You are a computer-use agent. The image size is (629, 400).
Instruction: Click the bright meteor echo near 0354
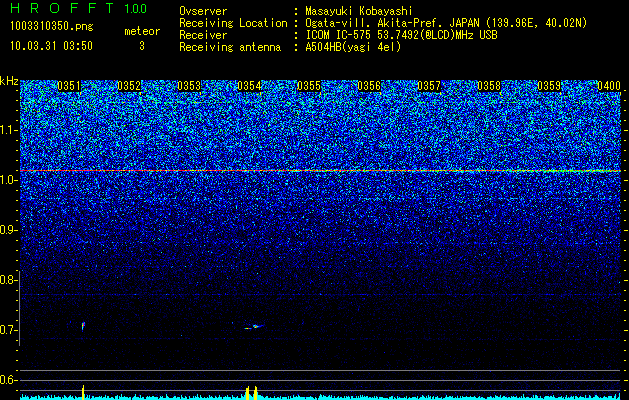pos(254,327)
